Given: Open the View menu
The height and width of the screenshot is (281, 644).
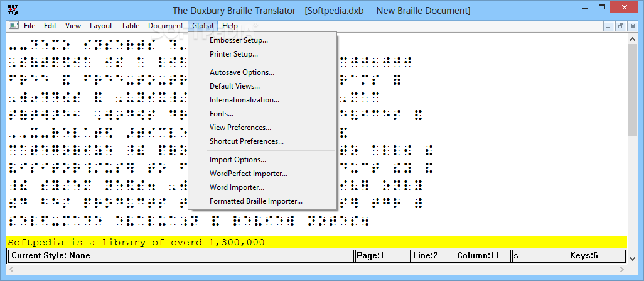Looking at the screenshot, I should [x=73, y=26].
